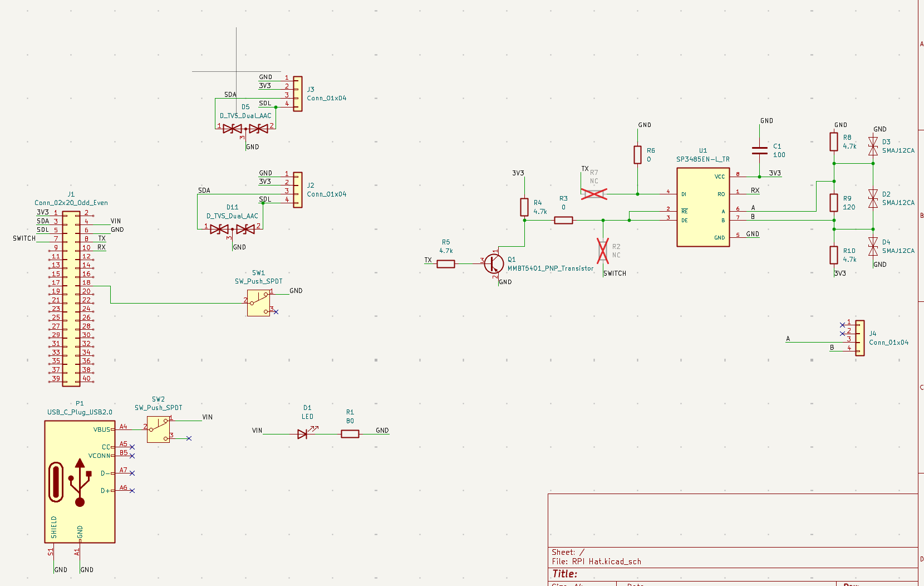Viewport: 924px width, 586px height.
Task: Click the D3 TVS diode symbol
Action: pos(873,146)
